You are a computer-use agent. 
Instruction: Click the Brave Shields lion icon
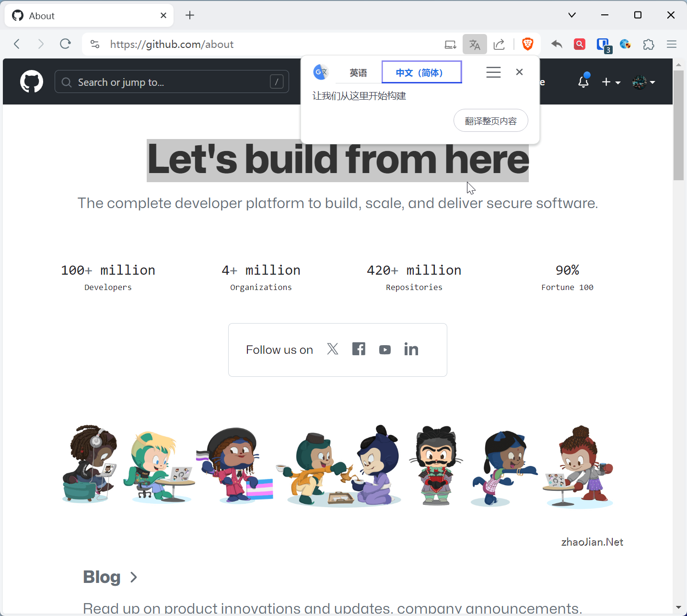click(528, 44)
